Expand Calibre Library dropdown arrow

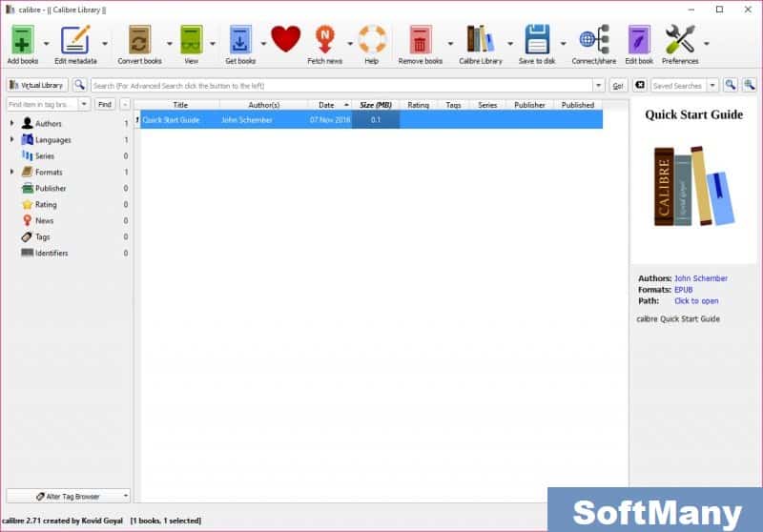pos(510,44)
